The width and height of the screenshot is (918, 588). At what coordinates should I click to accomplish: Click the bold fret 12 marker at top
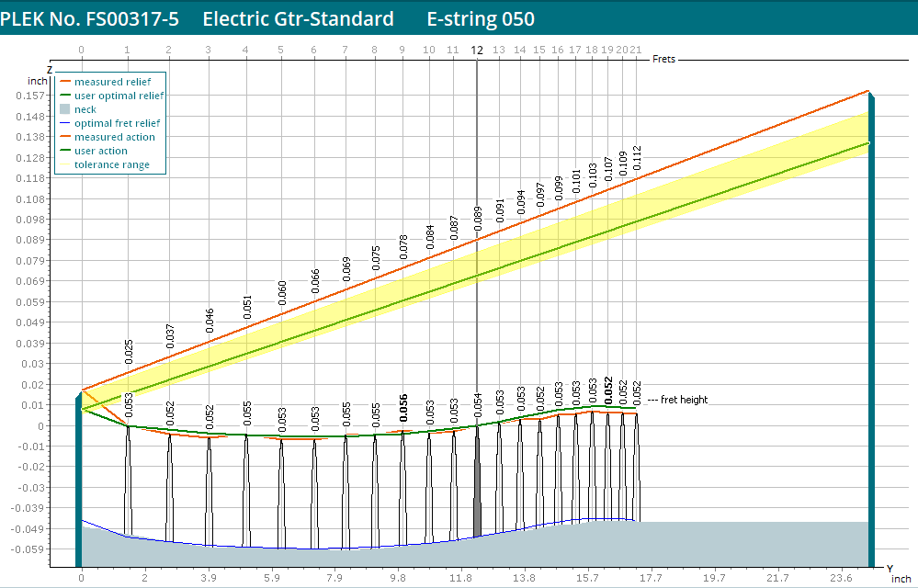pyautogui.click(x=477, y=50)
